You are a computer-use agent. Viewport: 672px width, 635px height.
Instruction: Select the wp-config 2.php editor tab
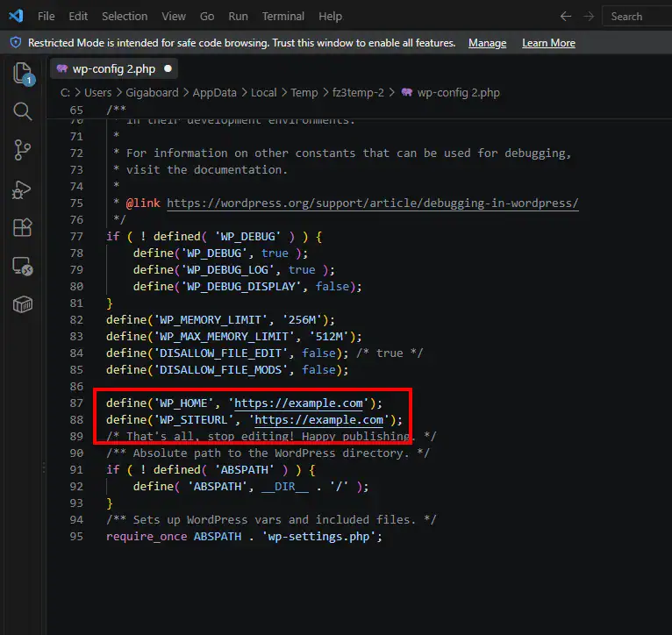coord(114,69)
